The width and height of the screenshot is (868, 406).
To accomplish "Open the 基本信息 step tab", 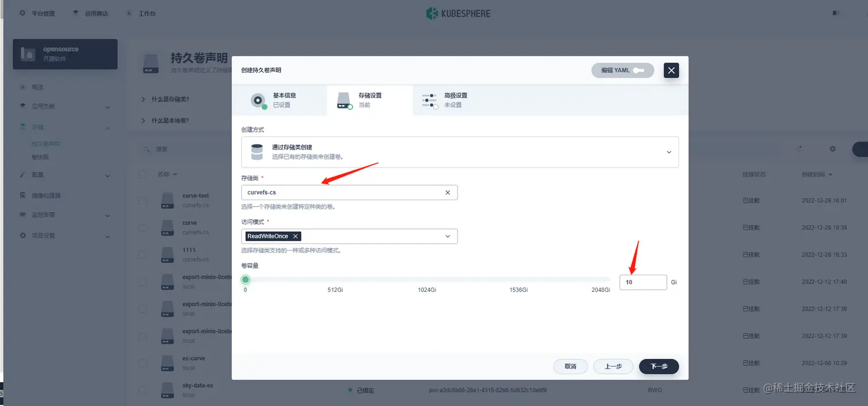I will click(x=280, y=100).
